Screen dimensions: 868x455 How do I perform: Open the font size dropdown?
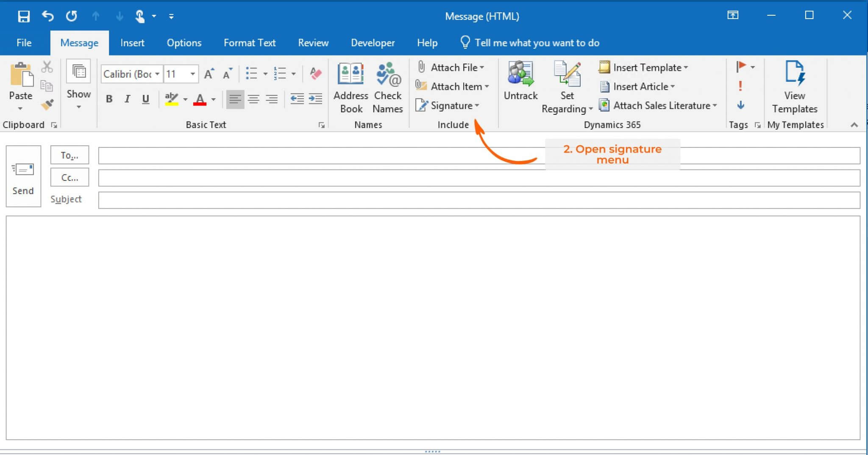193,73
